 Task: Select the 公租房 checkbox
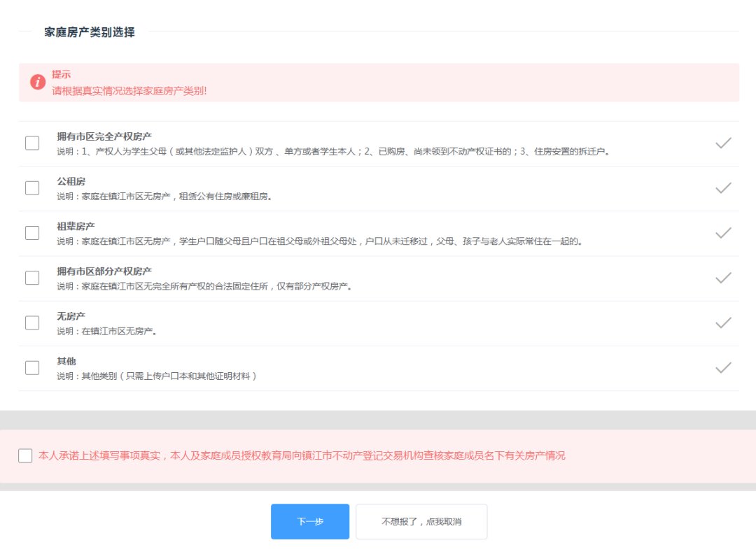point(32,188)
